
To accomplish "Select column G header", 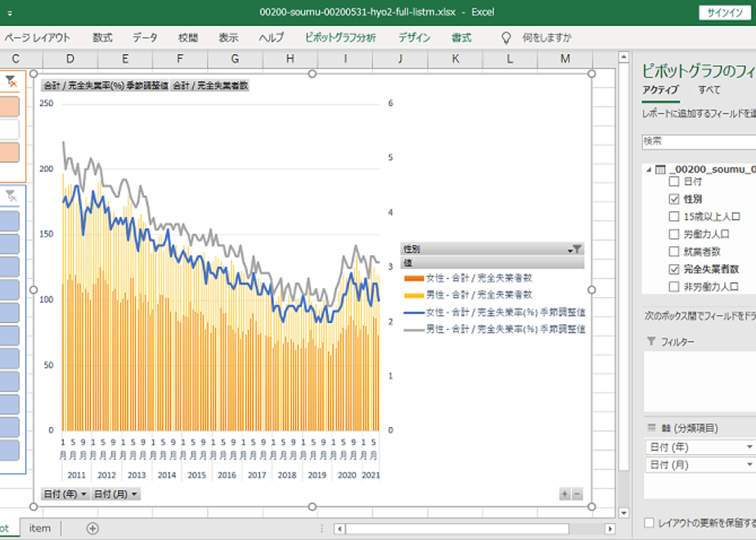I will 236,59.
